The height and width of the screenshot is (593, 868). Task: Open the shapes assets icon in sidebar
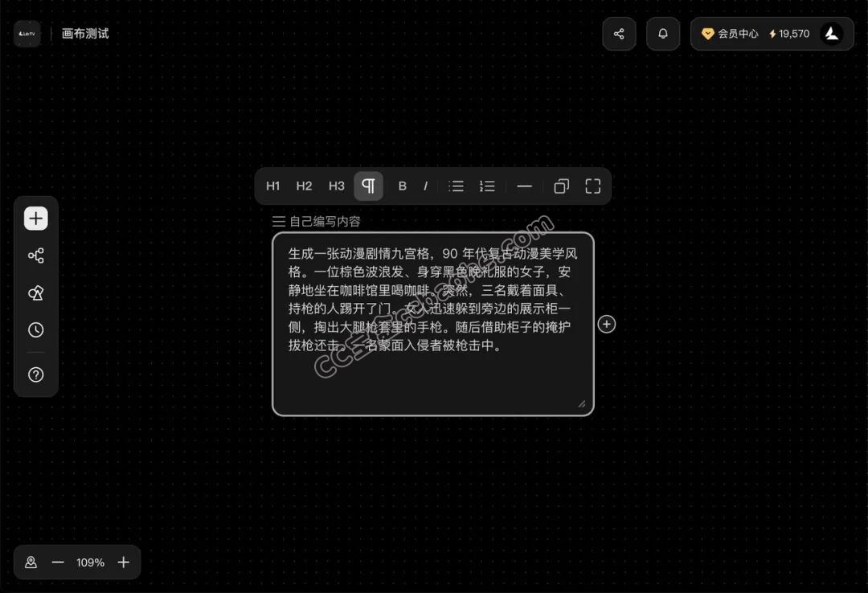36,293
